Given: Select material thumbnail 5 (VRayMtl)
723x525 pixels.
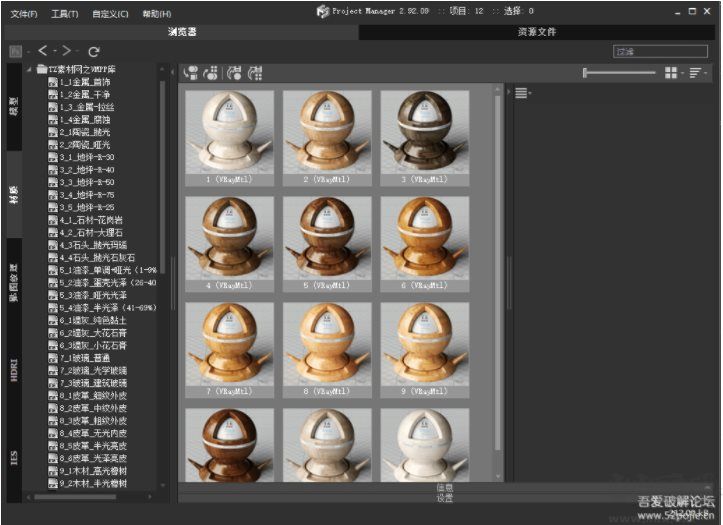Looking at the screenshot, I should tap(328, 240).
